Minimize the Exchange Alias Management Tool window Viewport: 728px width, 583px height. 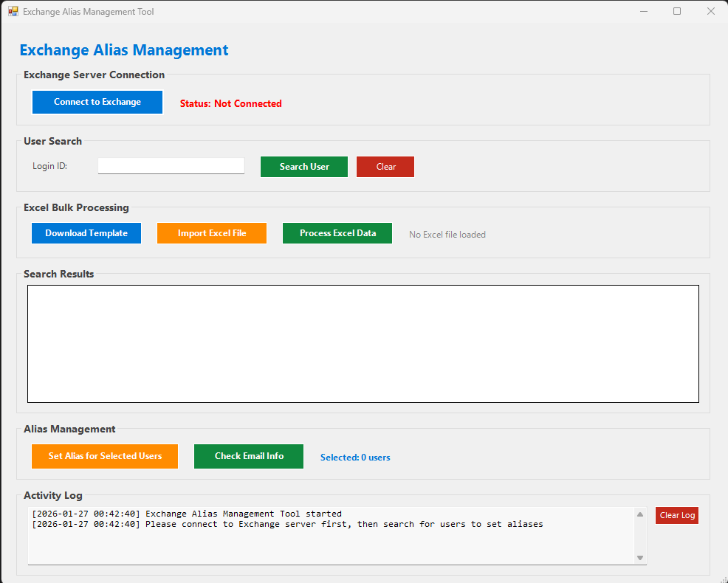[643, 11]
